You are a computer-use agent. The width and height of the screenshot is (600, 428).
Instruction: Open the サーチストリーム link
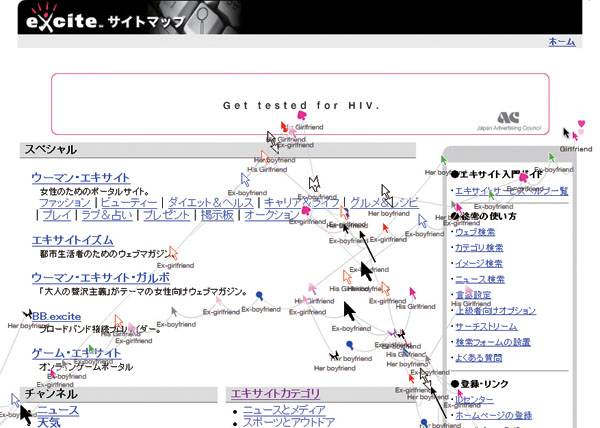486,327
